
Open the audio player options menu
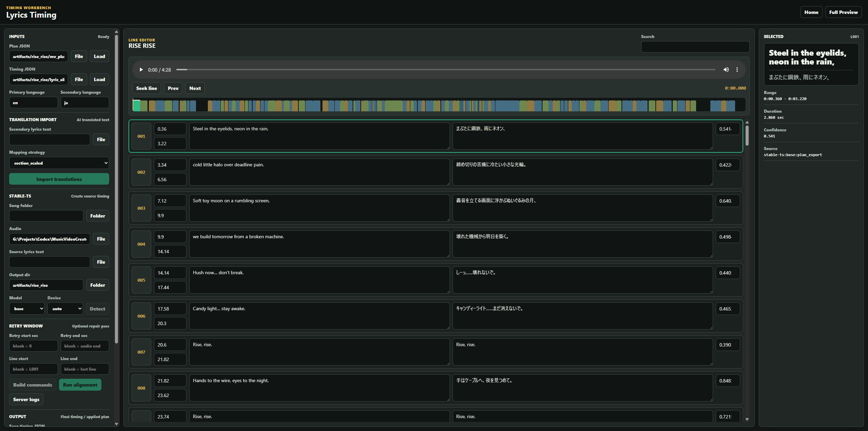pyautogui.click(x=737, y=70)
